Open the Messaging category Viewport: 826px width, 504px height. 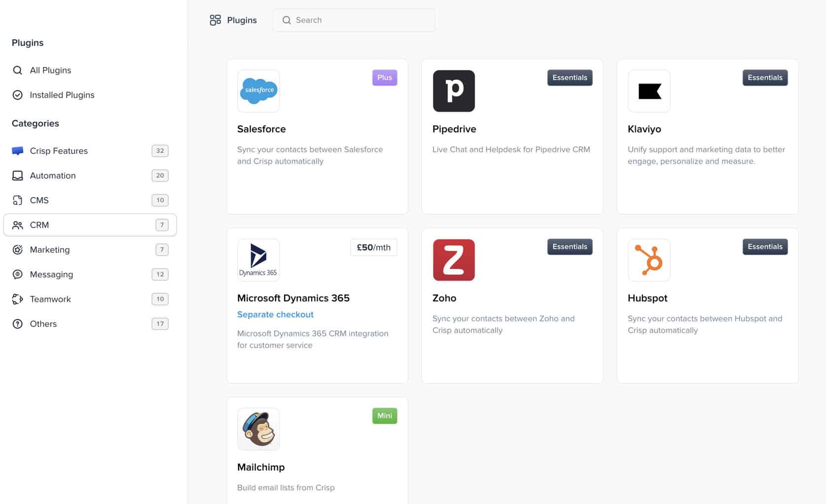click(51, 274)
